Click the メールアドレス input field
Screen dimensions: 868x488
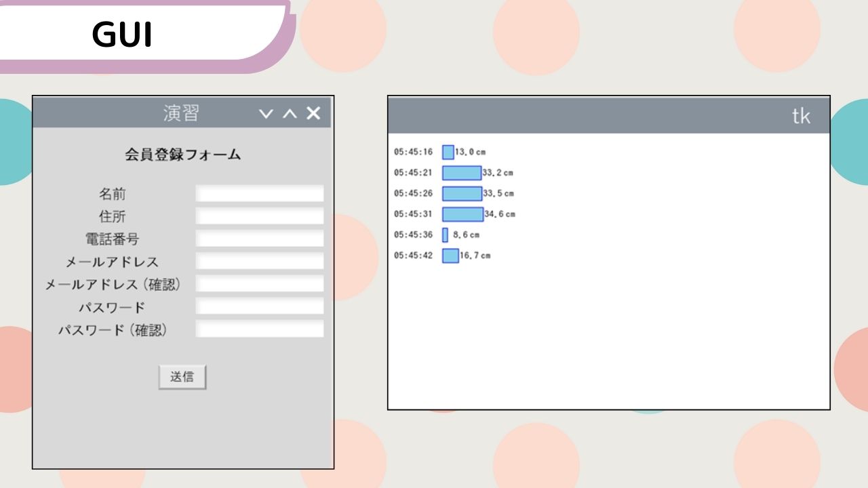260,261
